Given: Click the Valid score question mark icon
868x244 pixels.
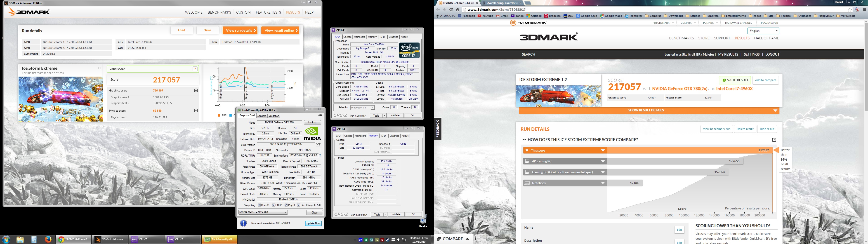Looking at the screenshot, I should (195, 69).
